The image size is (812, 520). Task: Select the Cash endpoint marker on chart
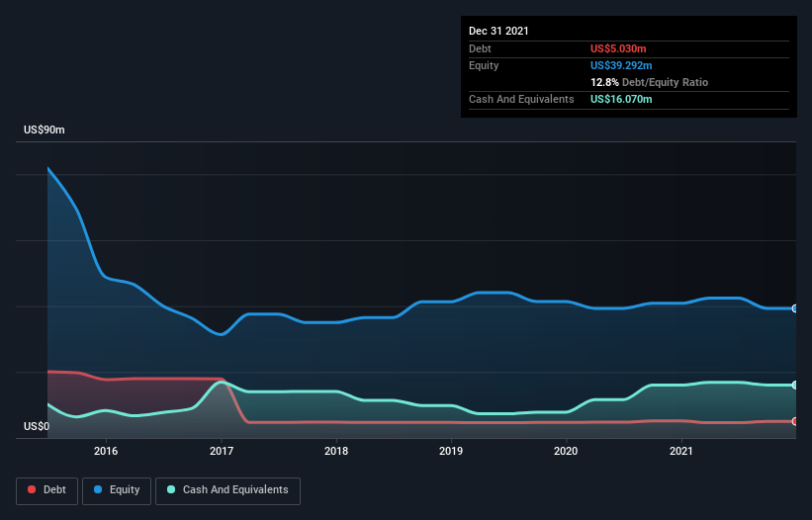795,385
